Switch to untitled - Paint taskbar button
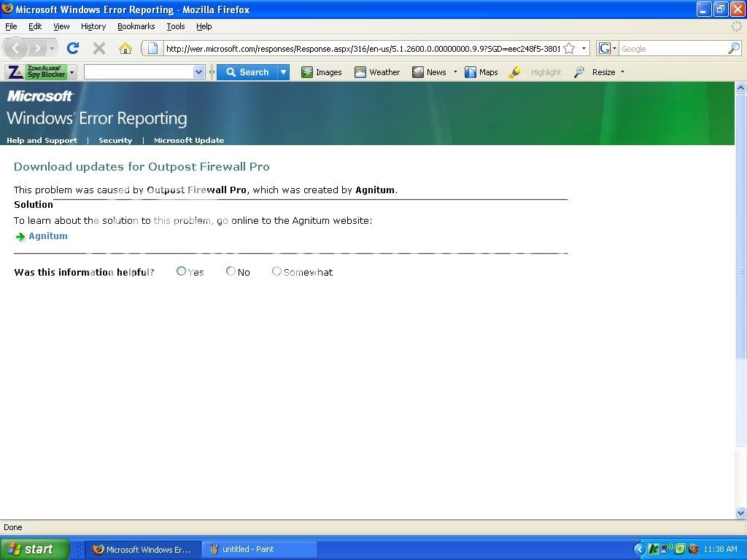The image size is (747, 560). (x=259, y=549)
